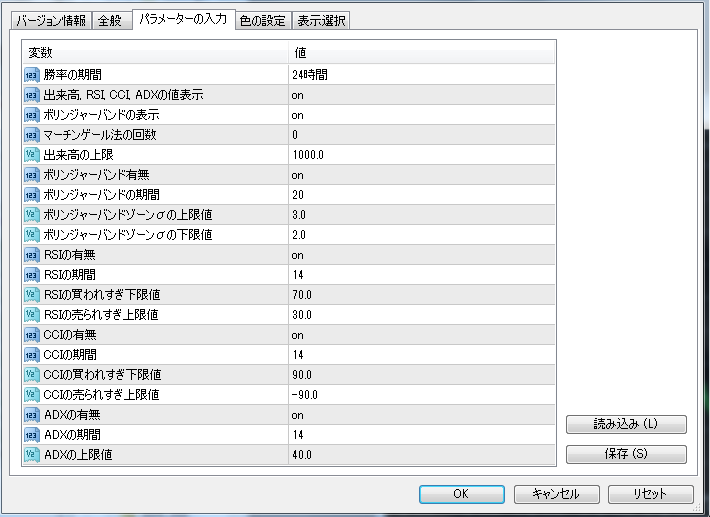Switch to the 全般 tab
The image size is (710, 517).
[x=110, y=21]
